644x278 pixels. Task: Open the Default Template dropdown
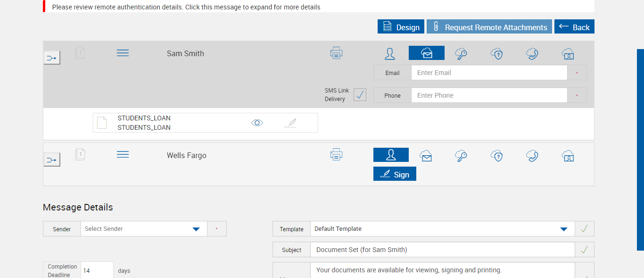[x=442, y=229]
